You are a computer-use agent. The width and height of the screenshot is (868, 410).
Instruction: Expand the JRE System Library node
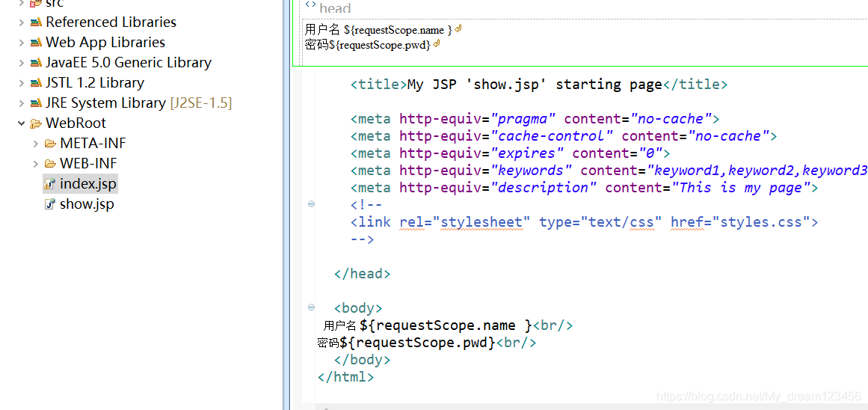[21, 103]
